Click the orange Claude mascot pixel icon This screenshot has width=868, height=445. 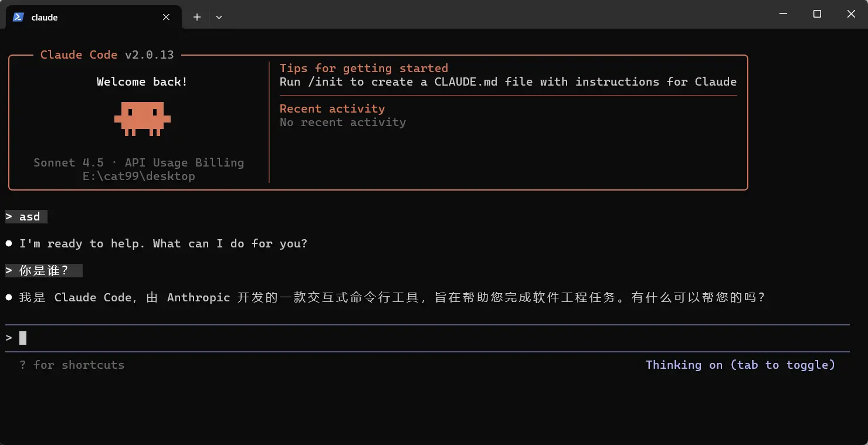142,118
